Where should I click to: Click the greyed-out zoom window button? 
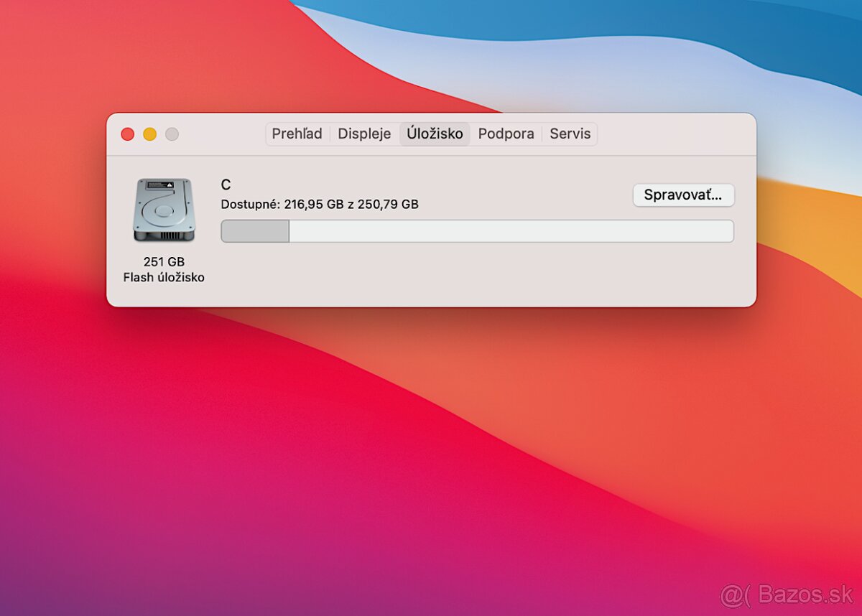[172, 134]
